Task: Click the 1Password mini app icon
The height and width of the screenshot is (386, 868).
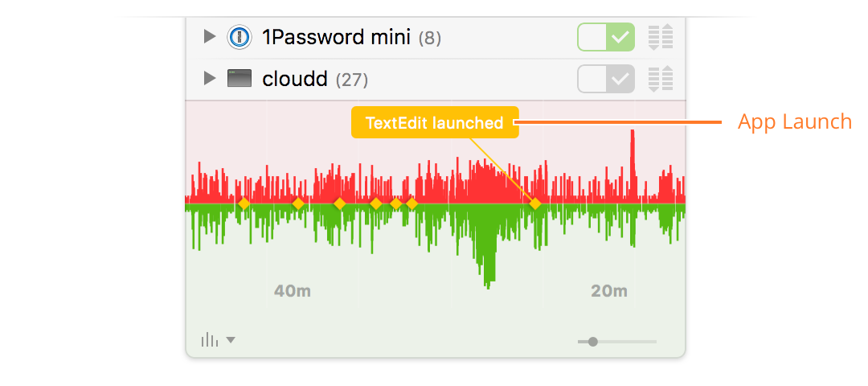Action: [x=240, y=38]
